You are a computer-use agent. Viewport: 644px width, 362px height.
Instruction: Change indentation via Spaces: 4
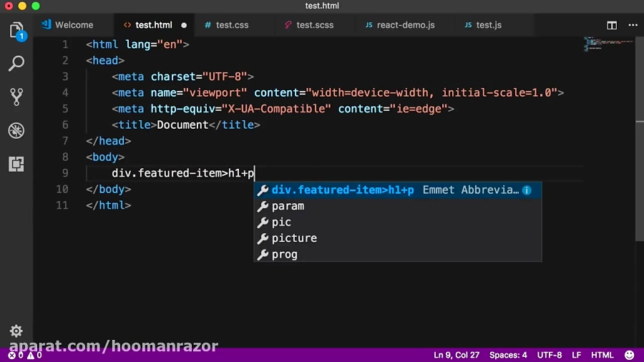[508, 355]
